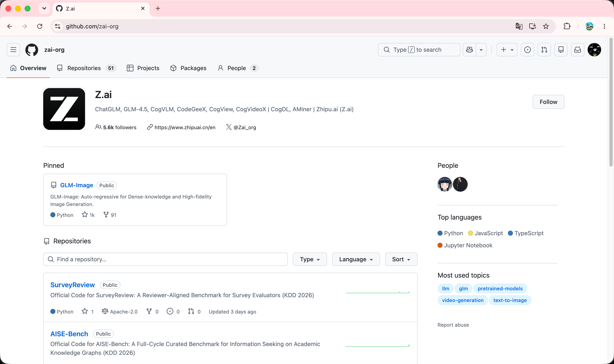The height and width of the screenshot is (364, 614).
Task: Open SurveyReview forks count
Action: coord(152,312)
